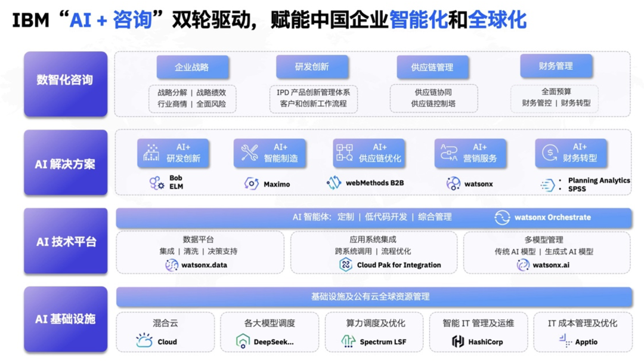
Task: Click the people-exchange icon in AI+ 营销服务
Action: point(448,152)
